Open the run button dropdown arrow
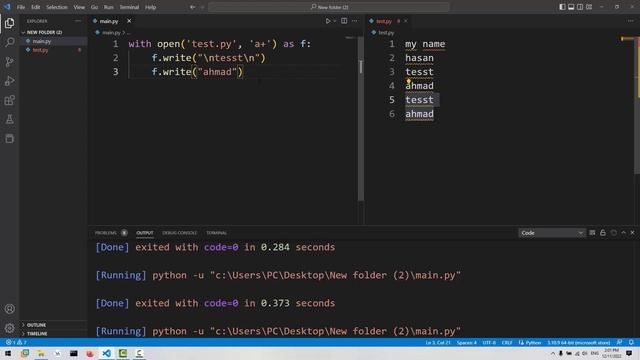This screenshot has height=360, width=640. point(334,21)
